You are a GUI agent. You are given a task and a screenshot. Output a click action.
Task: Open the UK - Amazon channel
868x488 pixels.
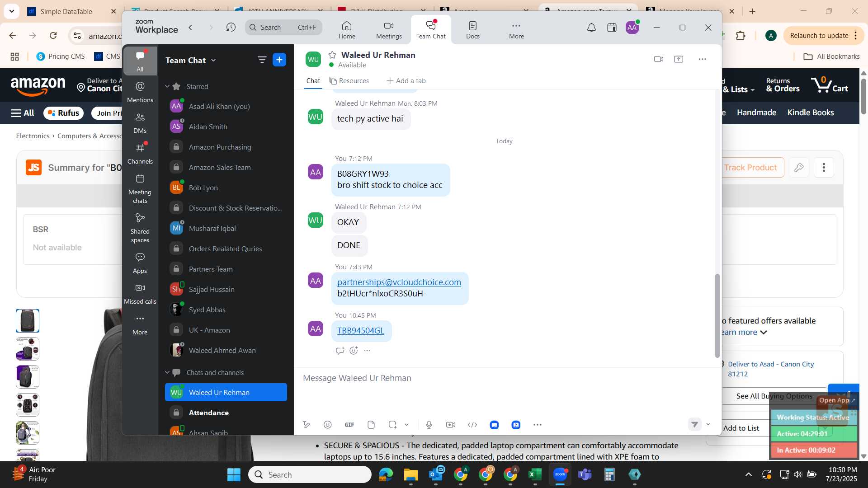226,330
